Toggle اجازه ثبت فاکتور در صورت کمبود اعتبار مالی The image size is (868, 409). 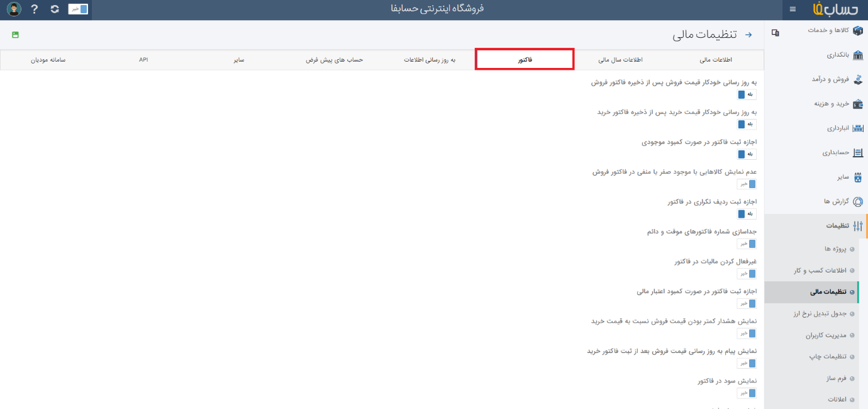click(747, 303)
